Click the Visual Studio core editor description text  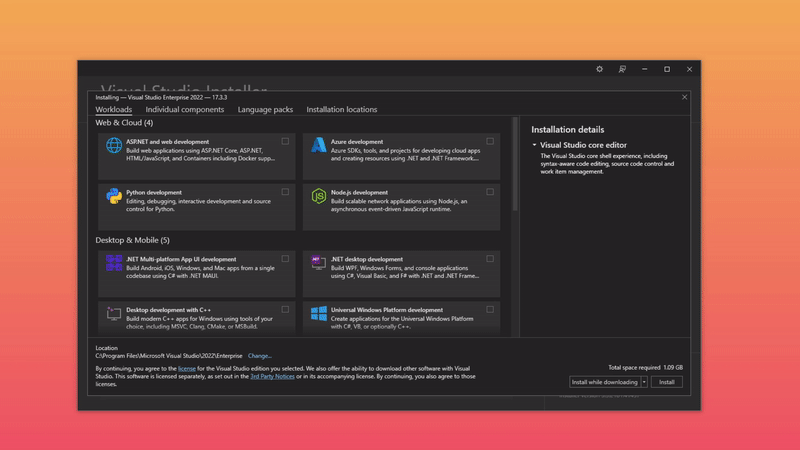tap(607, 164)
